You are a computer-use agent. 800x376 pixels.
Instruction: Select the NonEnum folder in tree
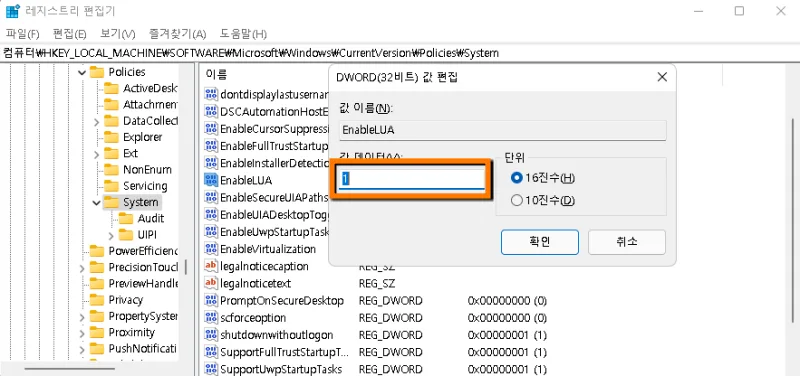(147, 170)
